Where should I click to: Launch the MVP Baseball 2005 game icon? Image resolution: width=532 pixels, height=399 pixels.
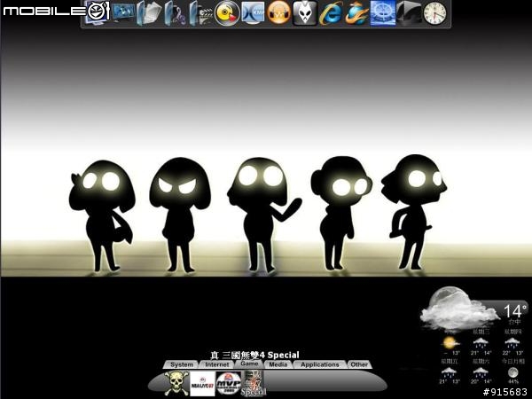(229, 383)
